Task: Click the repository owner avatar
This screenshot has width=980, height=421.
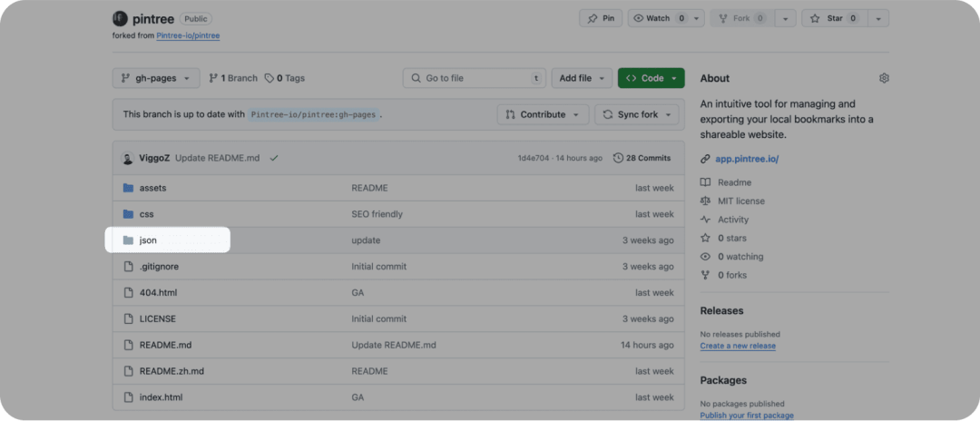Action: 120,19
